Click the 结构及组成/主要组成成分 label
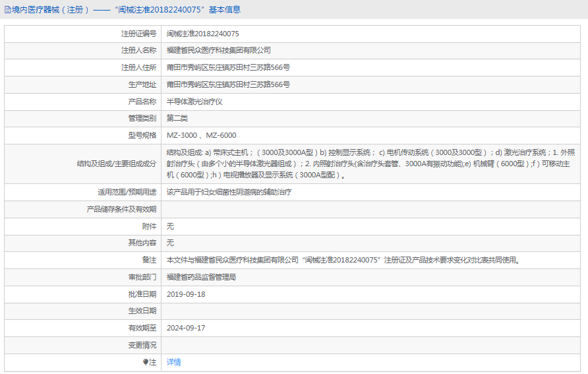The height and width of the screenshot is (374, 588). click(117, 164)
